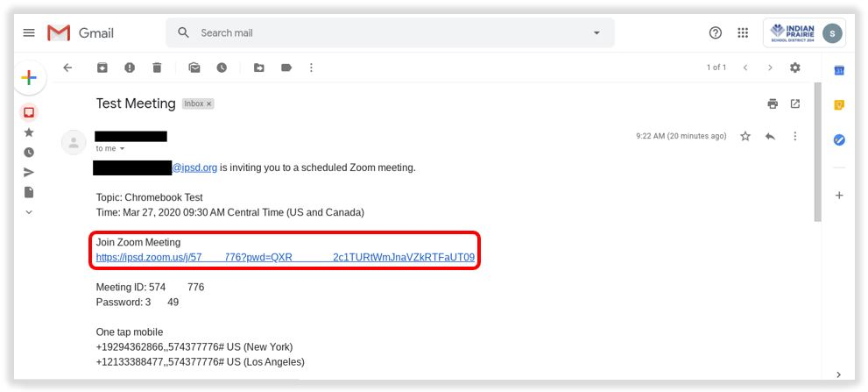Click the search magnifier icon
Viewport: 868px width, 392px height.
[x=183, y=32]
